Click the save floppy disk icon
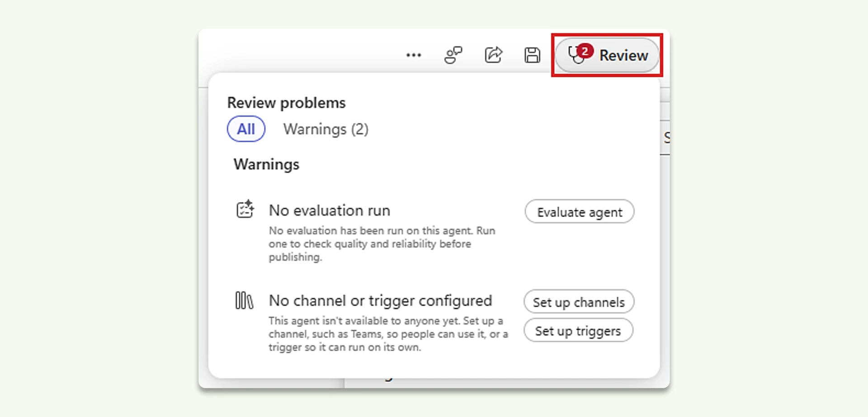 click(x=532, y=55)
